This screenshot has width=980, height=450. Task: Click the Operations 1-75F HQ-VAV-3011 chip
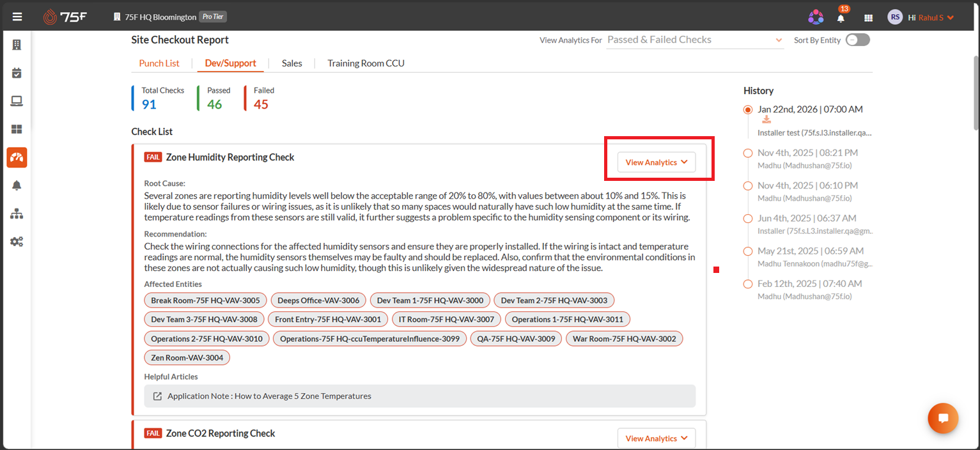coord(567,319)
